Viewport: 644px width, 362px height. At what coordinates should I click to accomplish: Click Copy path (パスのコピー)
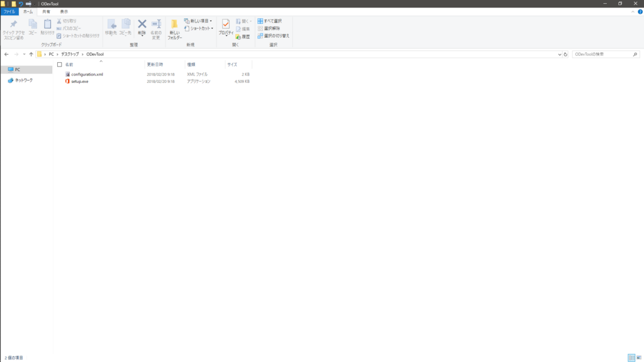point(69,28)
